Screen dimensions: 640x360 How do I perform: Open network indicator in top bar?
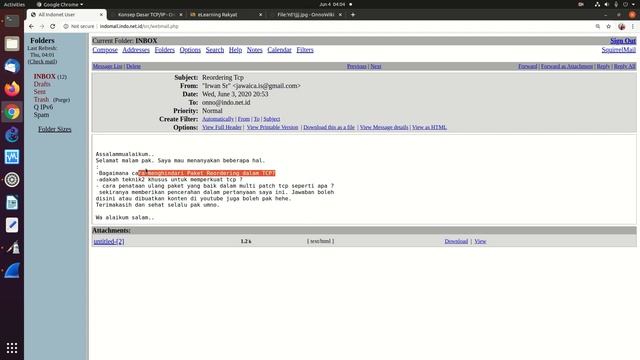(x=597, y=4)
